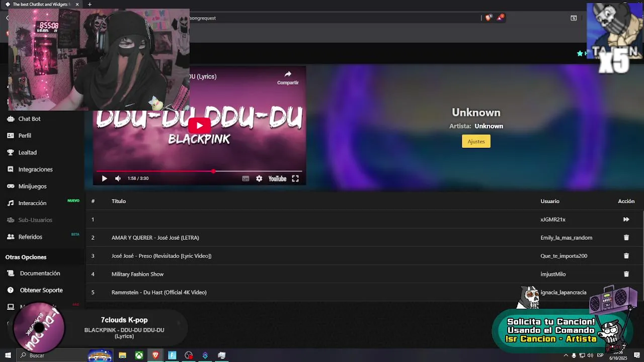This screenshot has width=644, height=362.
Task: Open Obtener Soporte link in sidebar
Action: [x=41, y=290]
